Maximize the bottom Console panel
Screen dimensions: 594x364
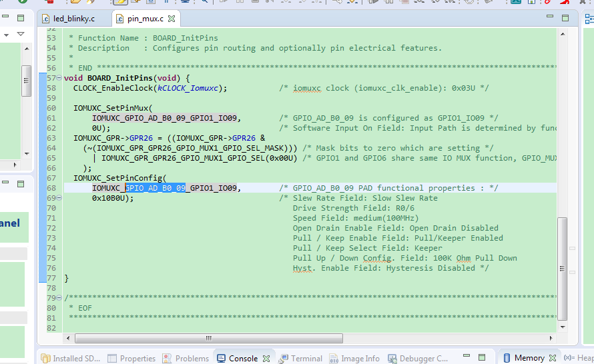482,357
